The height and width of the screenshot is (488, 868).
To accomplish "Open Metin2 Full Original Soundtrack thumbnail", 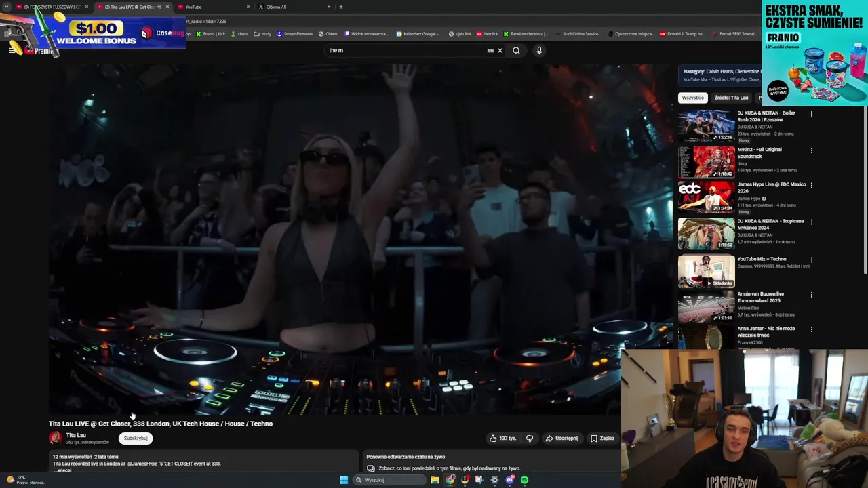I will (706, 162).
